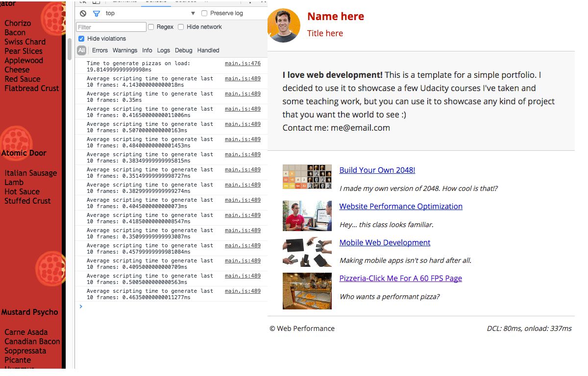Click the 'Soppressata' ingredient

[x=25, y=351]
